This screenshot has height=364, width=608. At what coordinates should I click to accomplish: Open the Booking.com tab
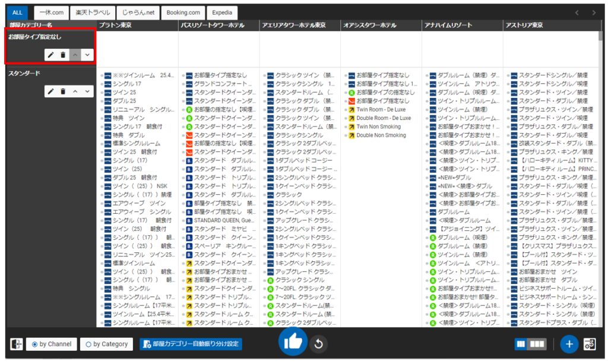(x=183, y=12)
